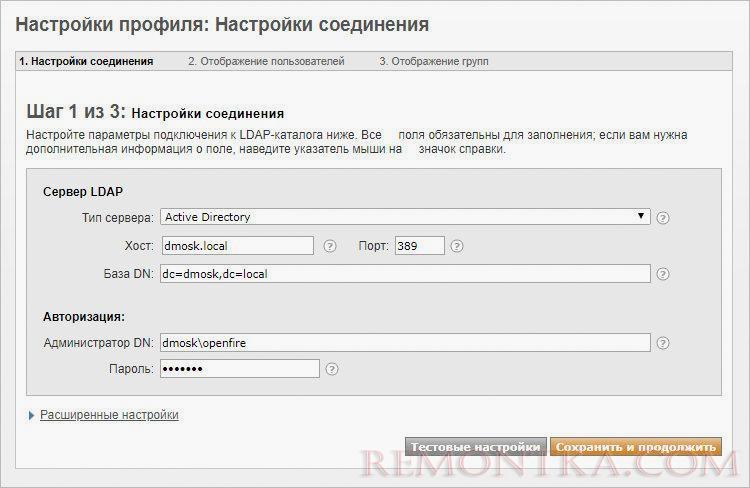Image resolution: width=750 pixels, height=488 pixels.
Task: Expand the 'Расширенные настройки' triangle
Action: (31, 415)
